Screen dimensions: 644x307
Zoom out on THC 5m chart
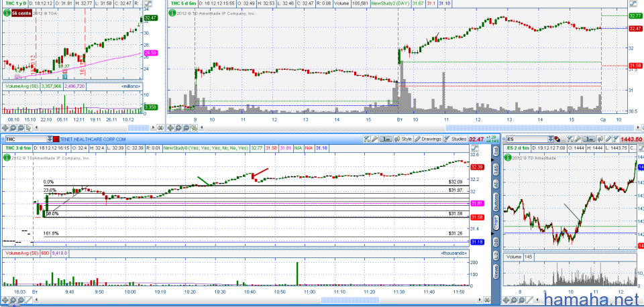(x=186, y=128)
